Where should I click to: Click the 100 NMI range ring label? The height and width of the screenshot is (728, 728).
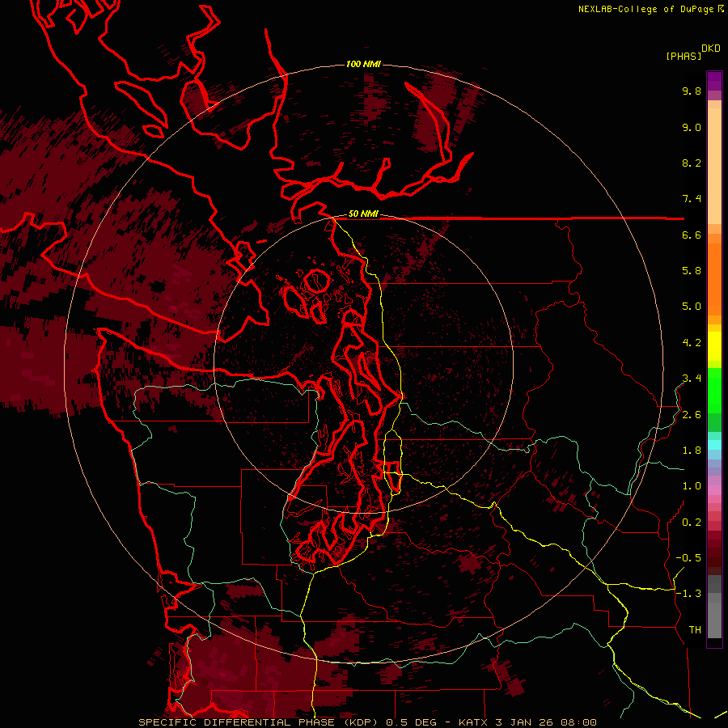click(x=363, y=64)
